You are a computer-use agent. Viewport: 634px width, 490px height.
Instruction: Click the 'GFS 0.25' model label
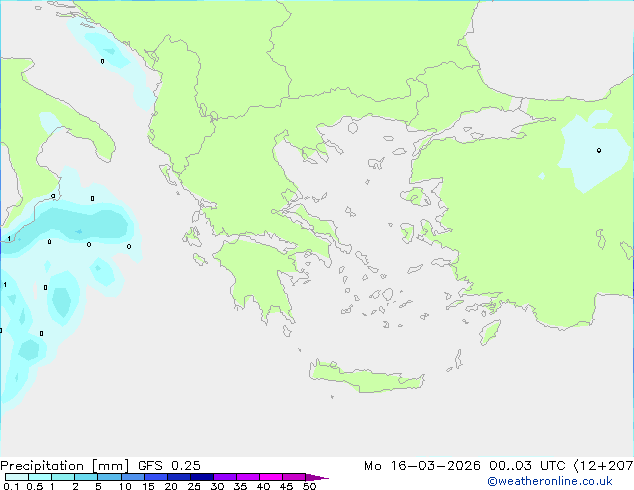[169, 466]
